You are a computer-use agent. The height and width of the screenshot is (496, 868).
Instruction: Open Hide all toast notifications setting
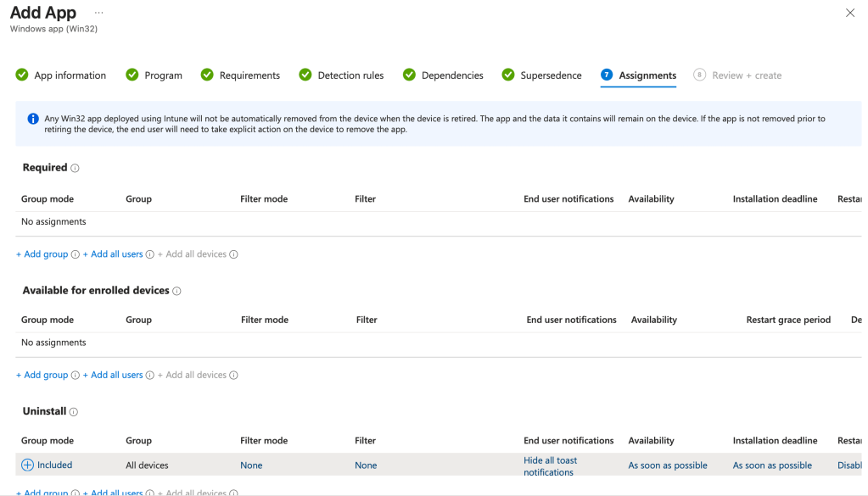[x=549, y=465]
